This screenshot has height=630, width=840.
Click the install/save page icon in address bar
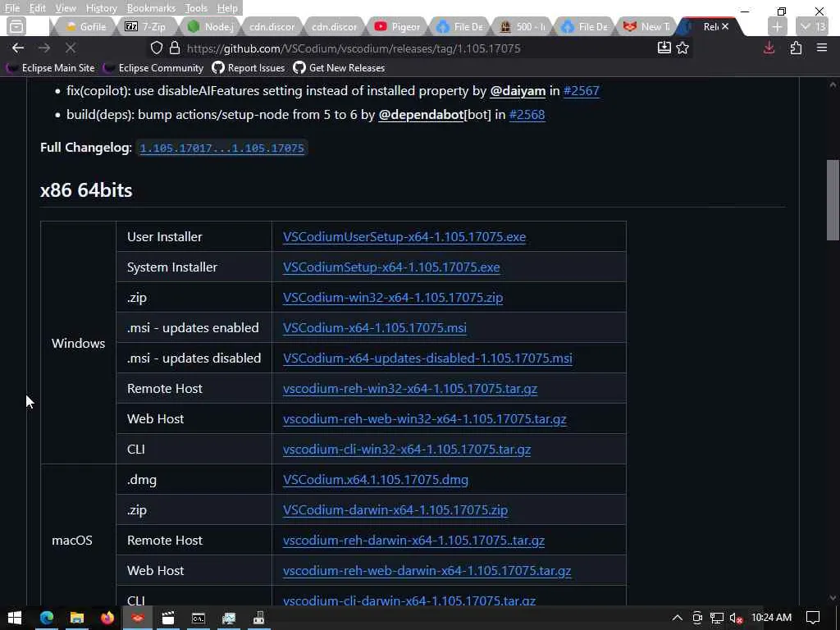[x=664, y=48]
